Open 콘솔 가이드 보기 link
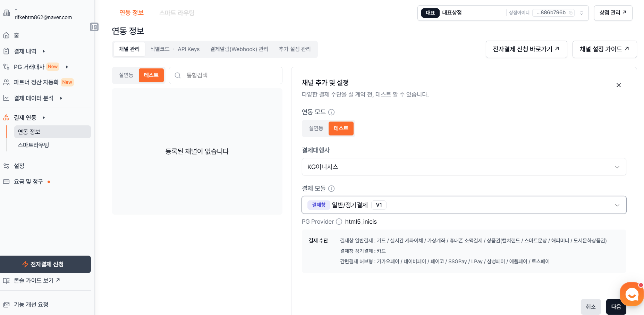The image size is (644, 315). coord(37,281)
